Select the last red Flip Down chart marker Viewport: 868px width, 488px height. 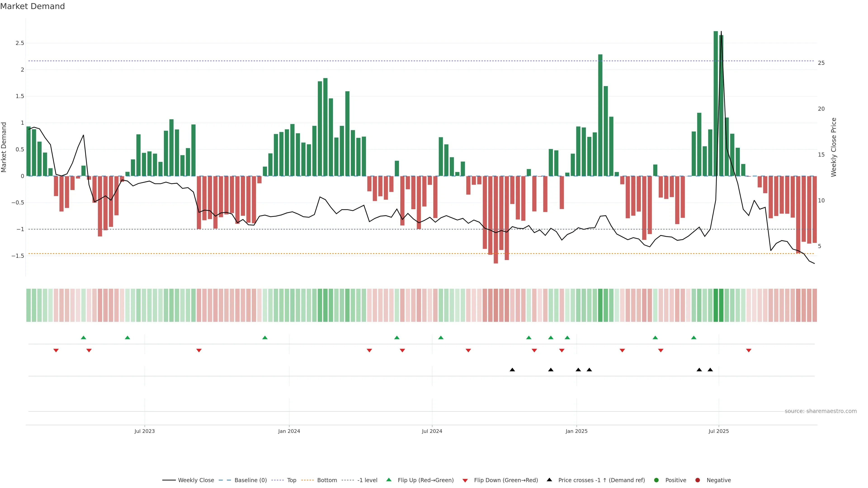749,351
